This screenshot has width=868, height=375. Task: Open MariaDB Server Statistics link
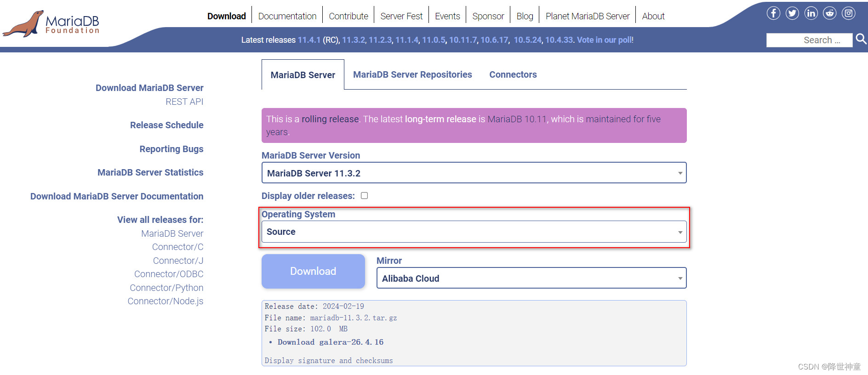pyautogui.click(x=150, y=172)
